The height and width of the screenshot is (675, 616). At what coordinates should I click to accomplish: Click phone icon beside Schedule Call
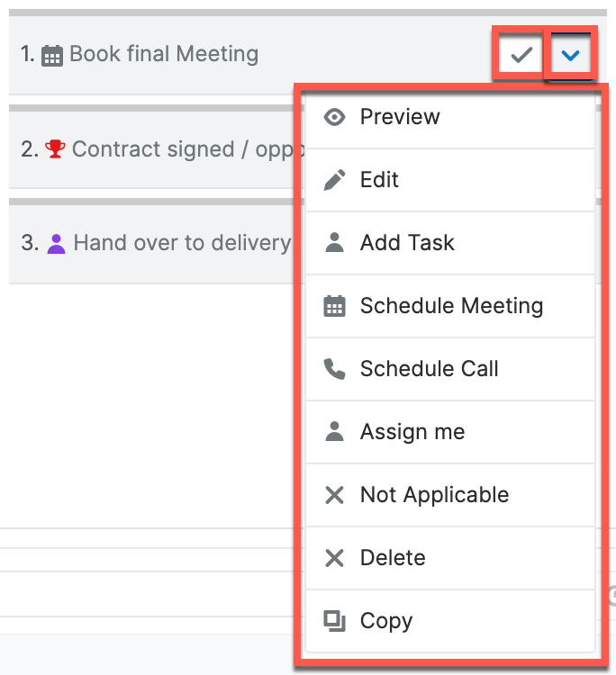tap(334, 369)
